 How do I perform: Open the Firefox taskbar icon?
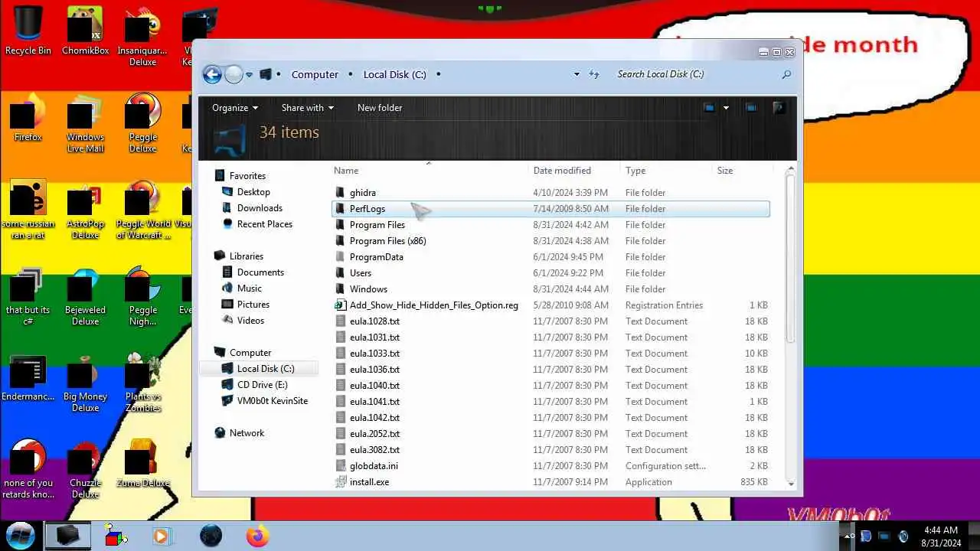[x=258, y=536]
